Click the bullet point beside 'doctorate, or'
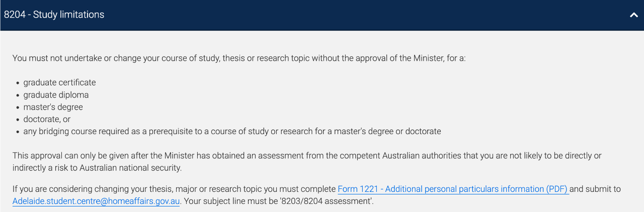The image size is (644, 212). click(18, 120)
